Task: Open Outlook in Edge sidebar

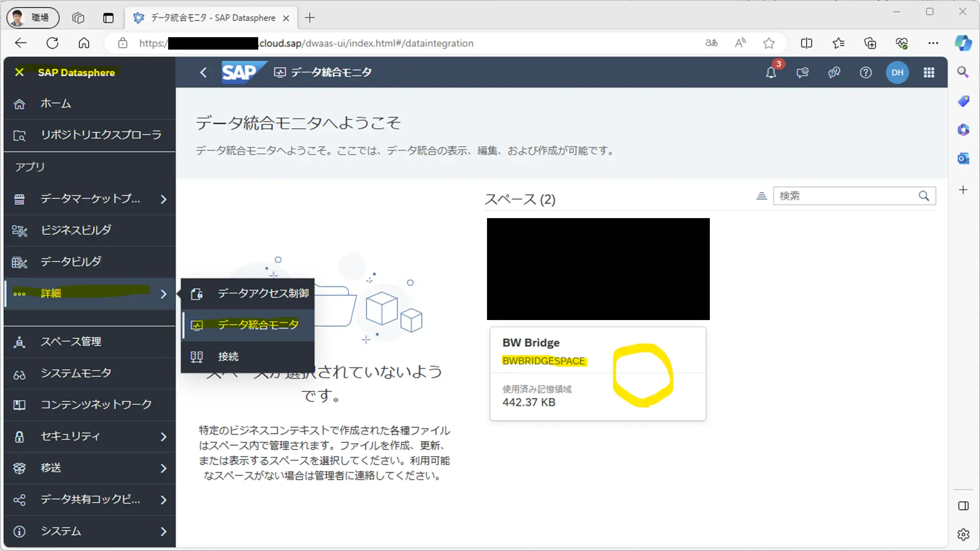Action: click(x=963, y=158)
